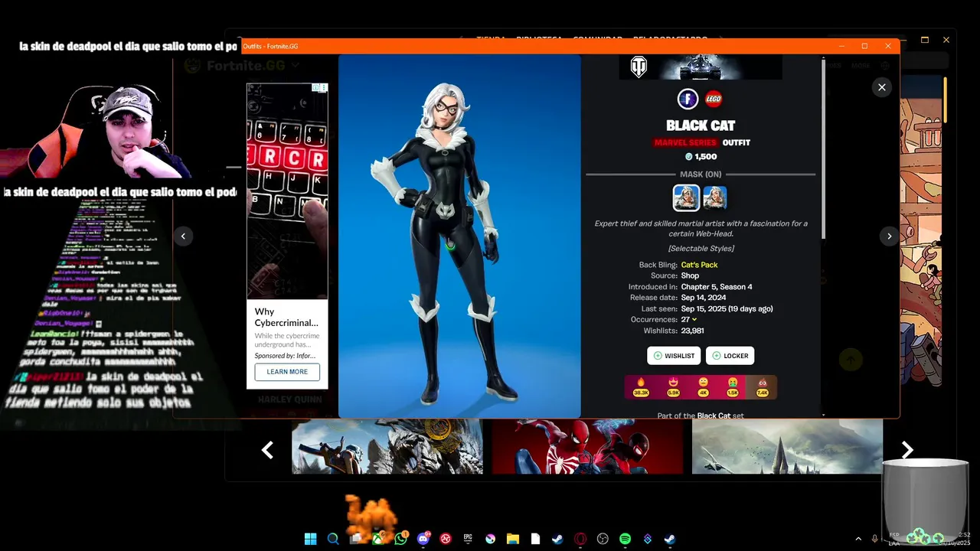Viewport: 980px width, 551px height.
Task: Click the modal scrollbar in outfit details
Action: [x=824, y=149]
